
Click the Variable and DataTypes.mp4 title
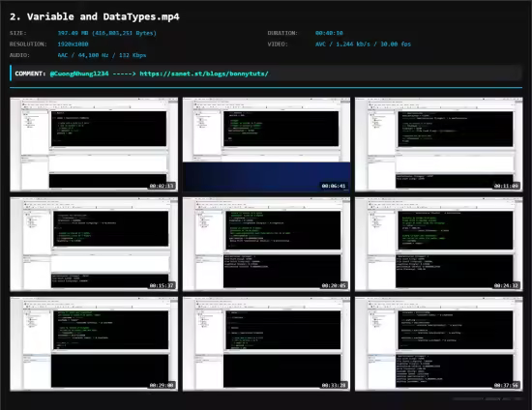pos(95,16)
